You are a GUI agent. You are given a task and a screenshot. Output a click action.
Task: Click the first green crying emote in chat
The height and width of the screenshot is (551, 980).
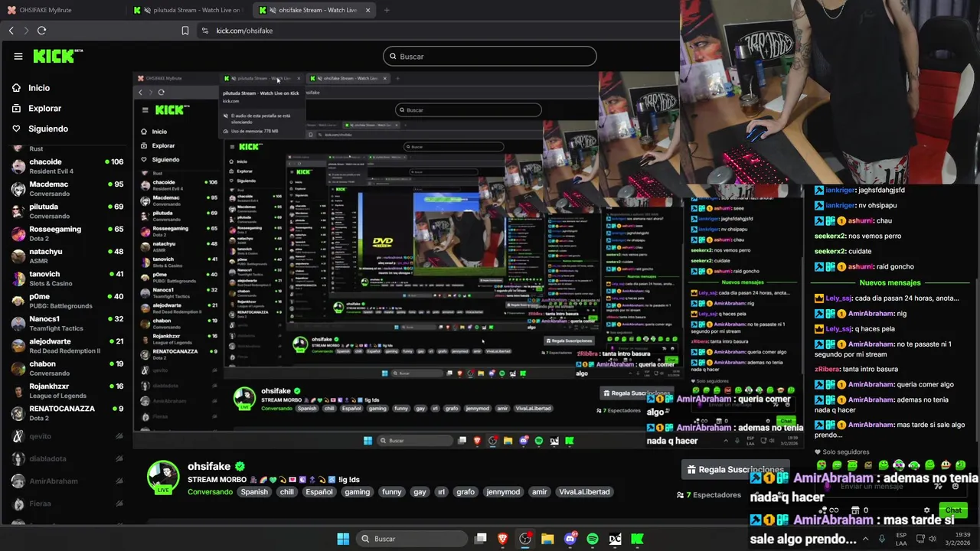click(x=822, y=465)
